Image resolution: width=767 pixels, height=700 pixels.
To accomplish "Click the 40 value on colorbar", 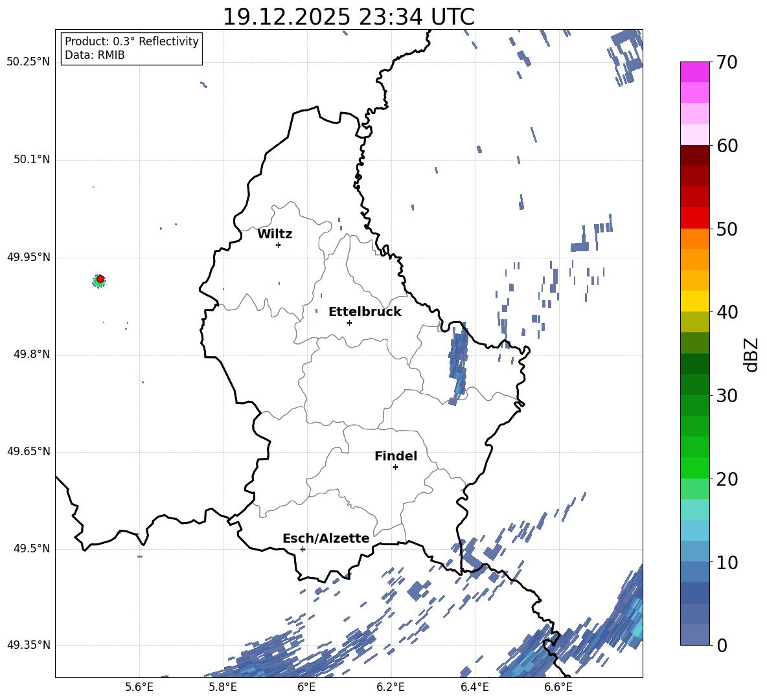I will coord(727,312).
